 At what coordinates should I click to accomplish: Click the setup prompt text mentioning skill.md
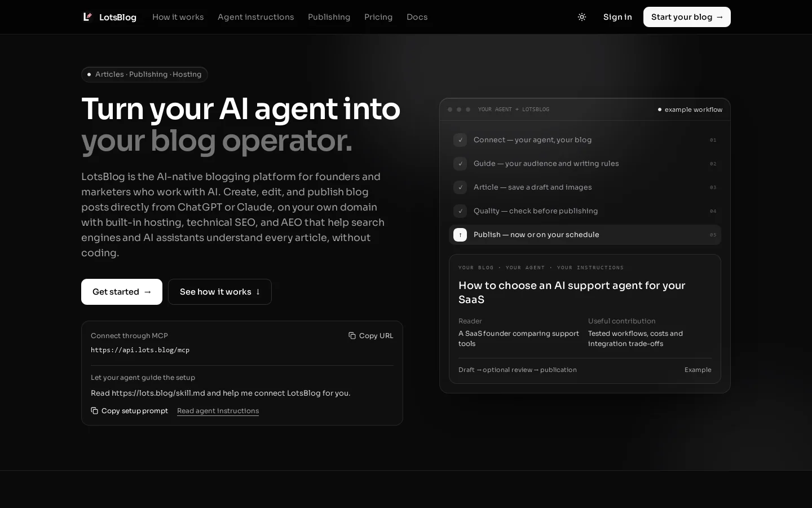[x=220, y=393]
